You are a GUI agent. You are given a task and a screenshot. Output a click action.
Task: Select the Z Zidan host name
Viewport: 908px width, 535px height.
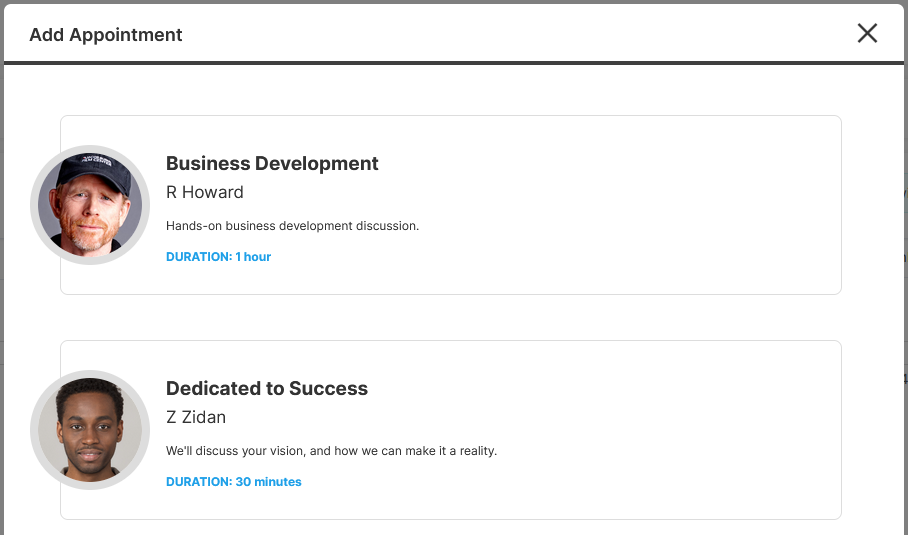coord(196,417)
